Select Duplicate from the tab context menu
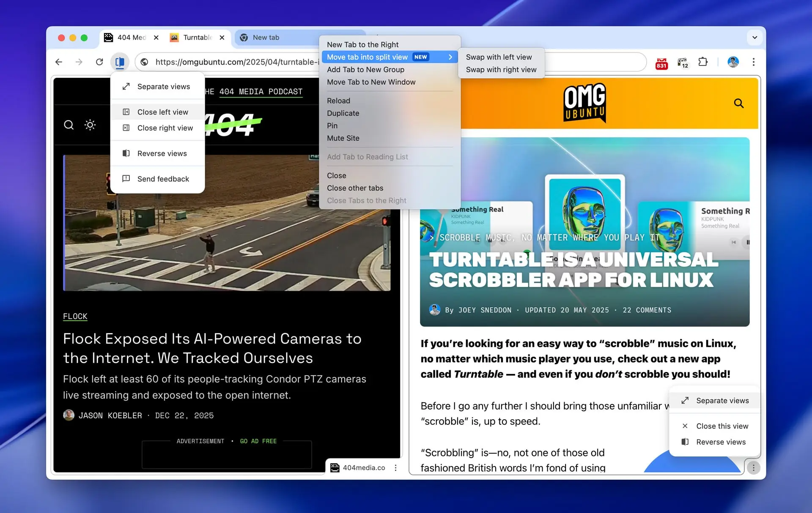This screenshot has height=513, width=812. coord(343,113)
